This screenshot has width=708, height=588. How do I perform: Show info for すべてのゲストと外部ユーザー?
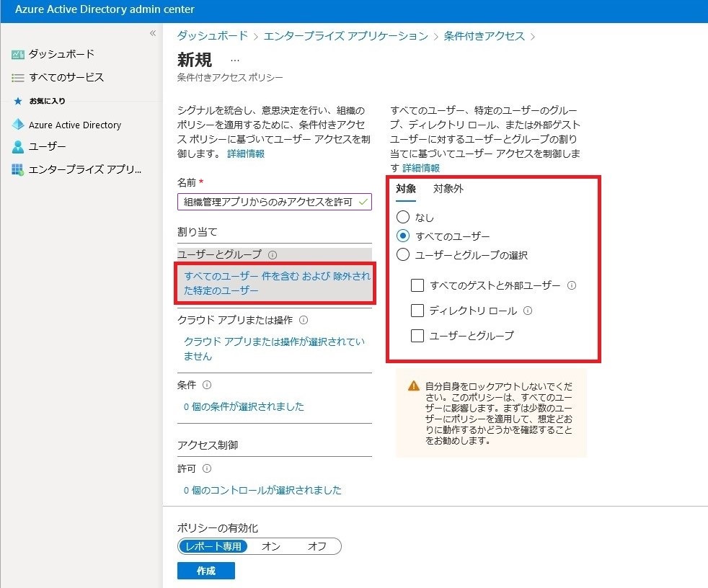pyautogui.click(x=572, y=285)
